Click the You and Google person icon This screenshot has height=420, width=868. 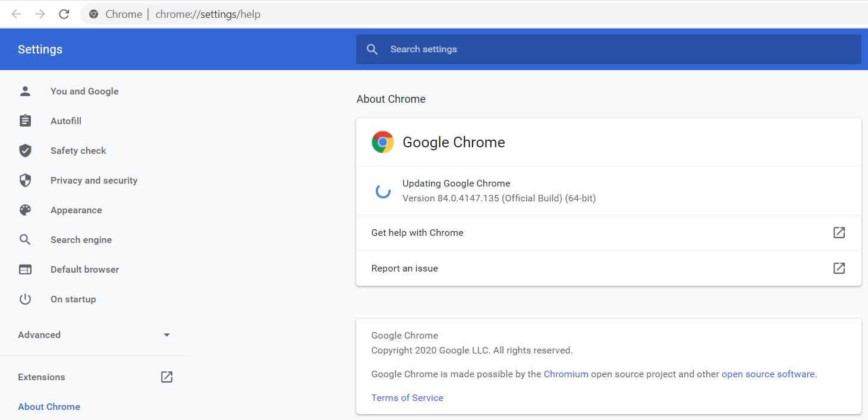[x=25, y=91]
